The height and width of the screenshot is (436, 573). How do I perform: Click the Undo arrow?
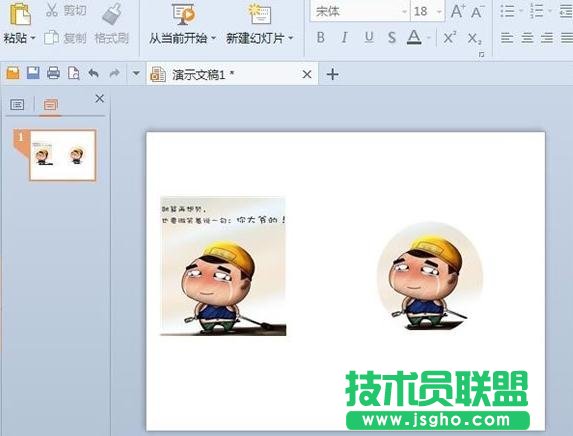click(x=94, y=73)
